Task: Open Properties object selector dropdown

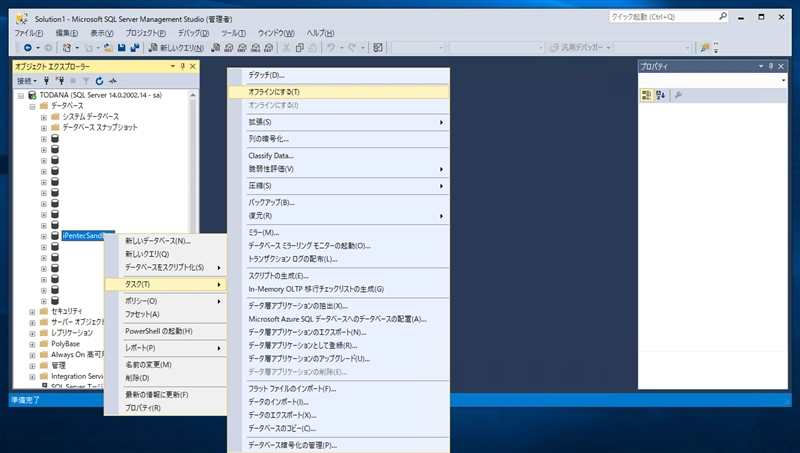Action: click(783, 80)
